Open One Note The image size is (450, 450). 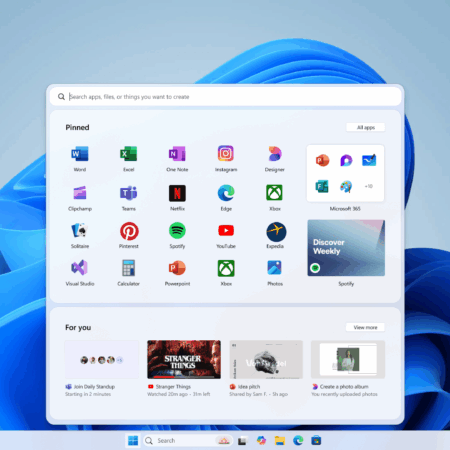[177, 155]
